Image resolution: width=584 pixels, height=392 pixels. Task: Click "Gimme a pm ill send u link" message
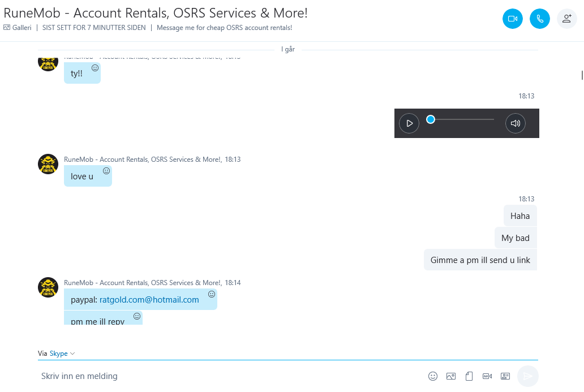480,260
